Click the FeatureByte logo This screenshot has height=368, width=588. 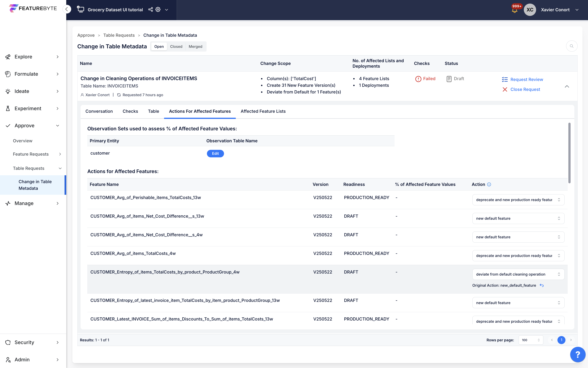[x=33, y=8]
